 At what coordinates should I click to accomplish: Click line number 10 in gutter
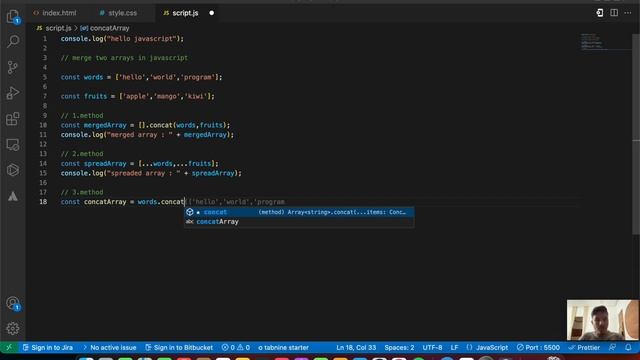pyautogui.click(x=43, y=125)
